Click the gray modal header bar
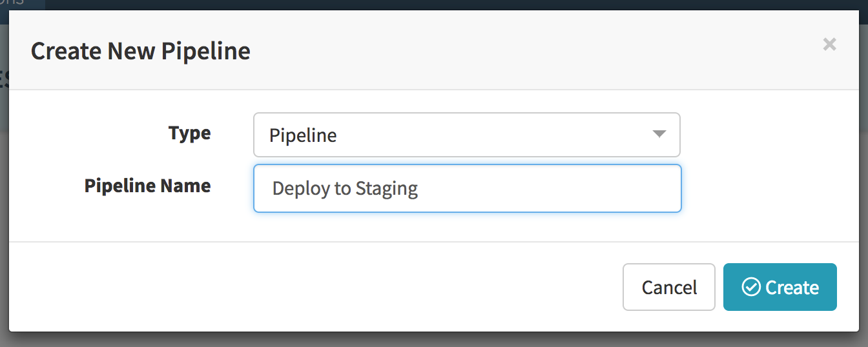Image resolution: width=868 pixels, height=347 pixels. (x=517, y=51)
